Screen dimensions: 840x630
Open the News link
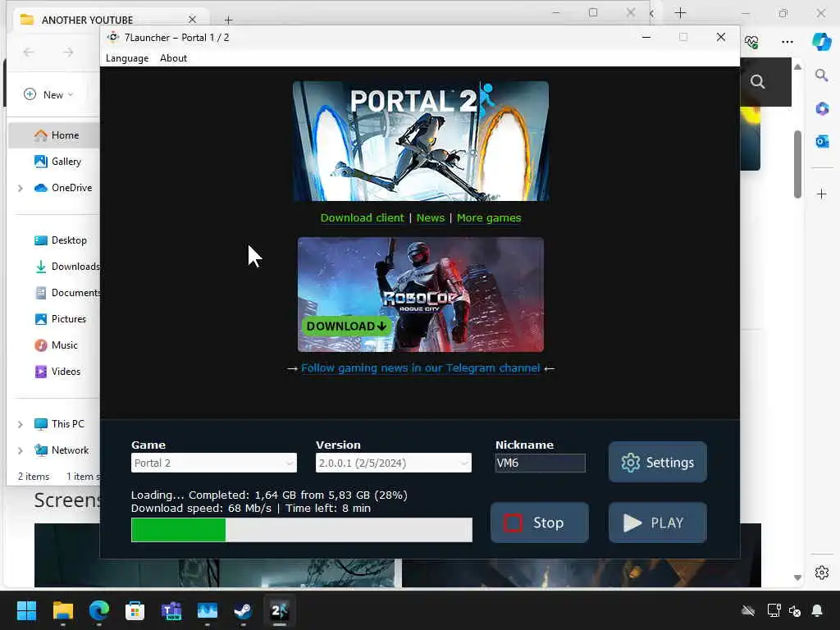(430, 217)
